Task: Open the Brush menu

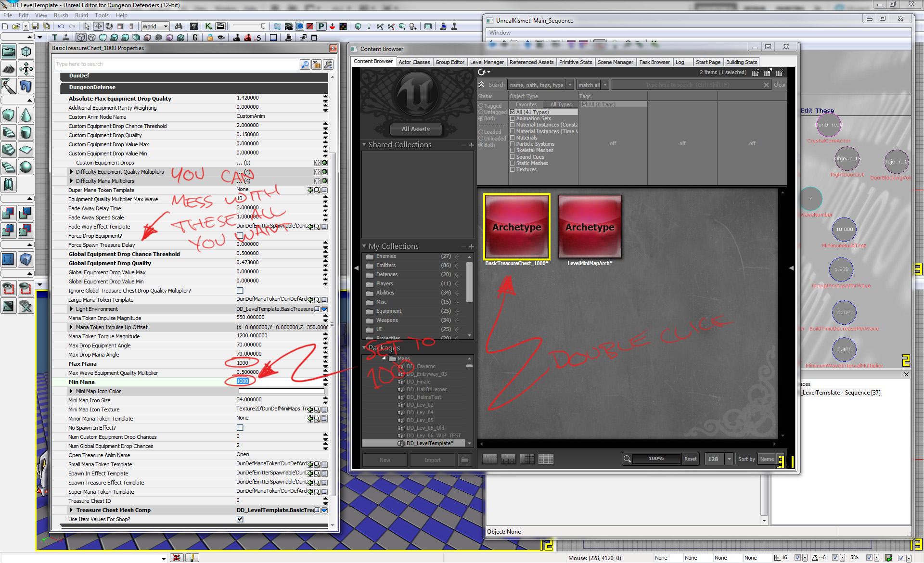Action: pos(61,15)
